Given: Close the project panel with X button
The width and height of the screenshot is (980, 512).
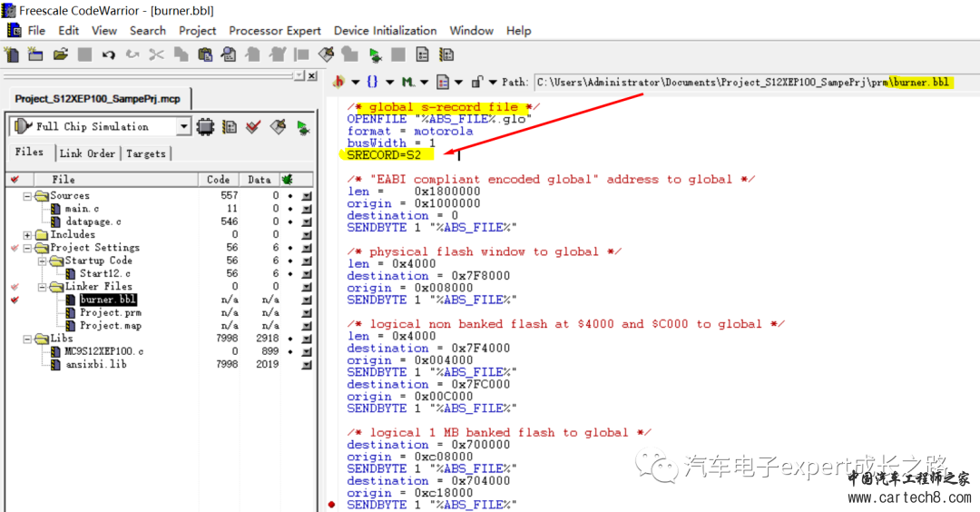Looking at the screenshot, I should [x=312, y=75].
